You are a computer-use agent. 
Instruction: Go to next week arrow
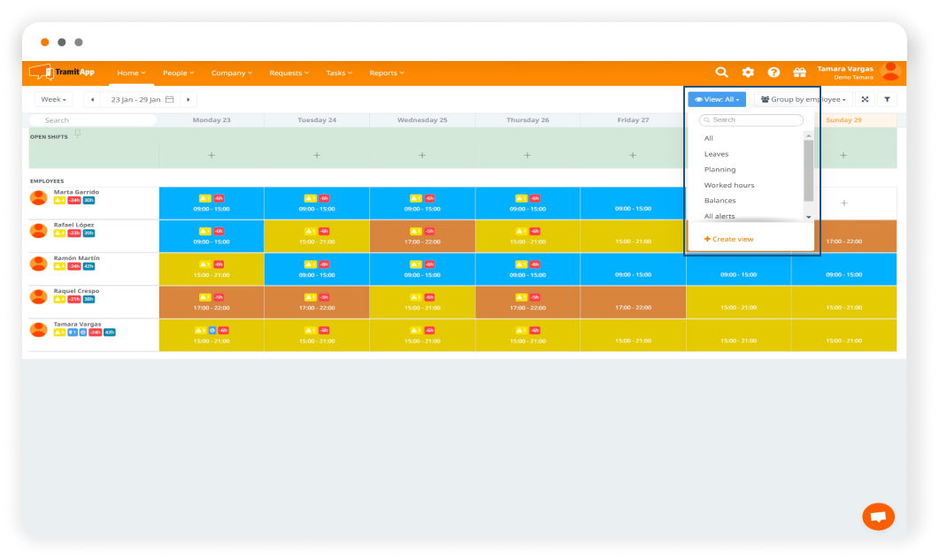(x=189, y=100)
